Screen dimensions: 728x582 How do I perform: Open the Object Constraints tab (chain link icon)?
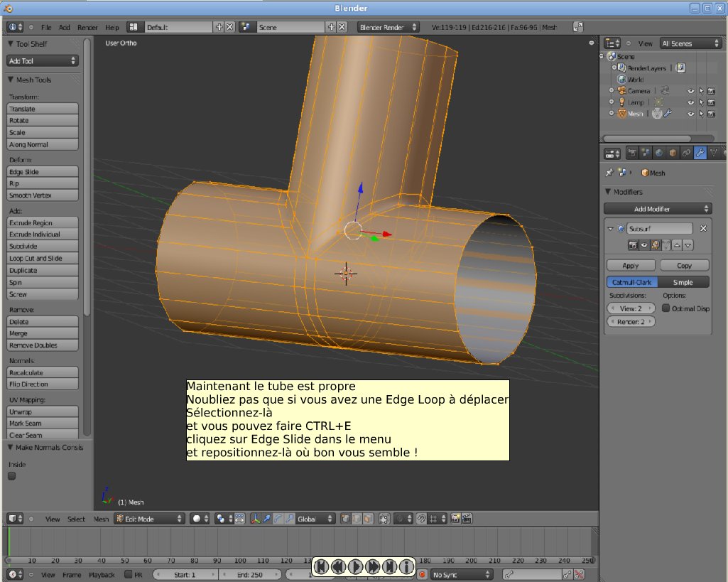(x=686, y=154)
